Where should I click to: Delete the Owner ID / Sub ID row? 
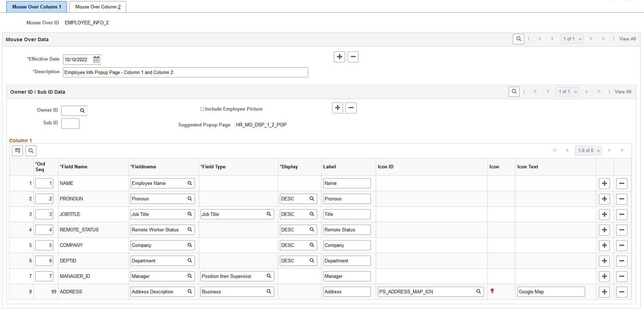(x=351, y=108)
